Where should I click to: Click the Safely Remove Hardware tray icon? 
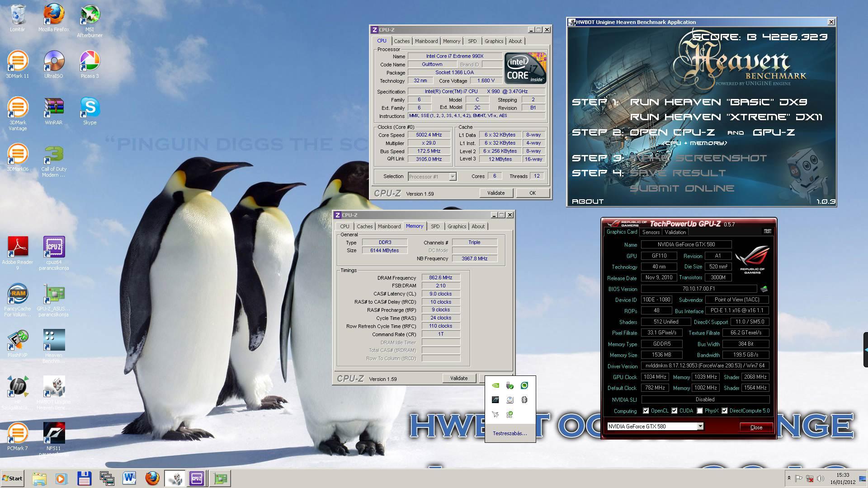510,385
